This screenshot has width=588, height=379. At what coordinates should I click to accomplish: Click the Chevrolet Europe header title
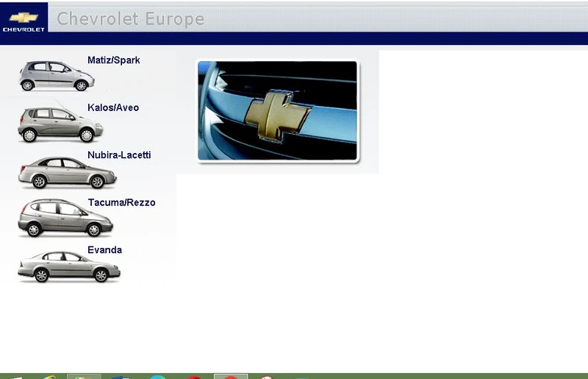(130, 18)
